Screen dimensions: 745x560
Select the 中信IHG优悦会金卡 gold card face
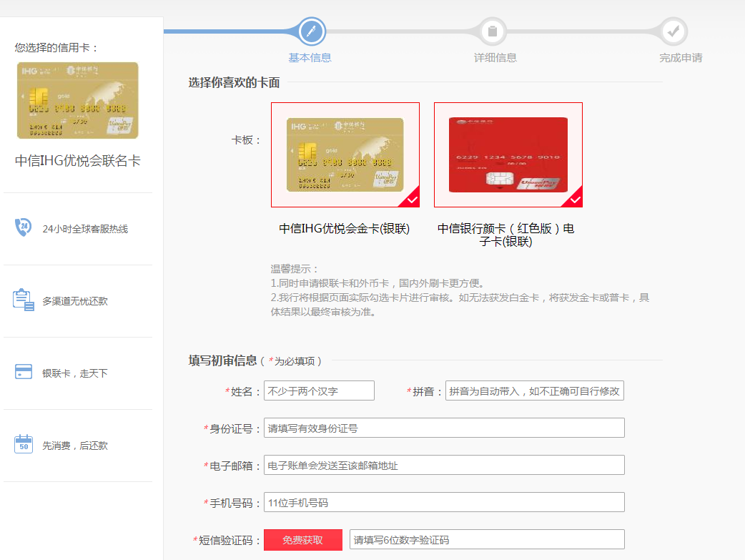coord(345,155)
